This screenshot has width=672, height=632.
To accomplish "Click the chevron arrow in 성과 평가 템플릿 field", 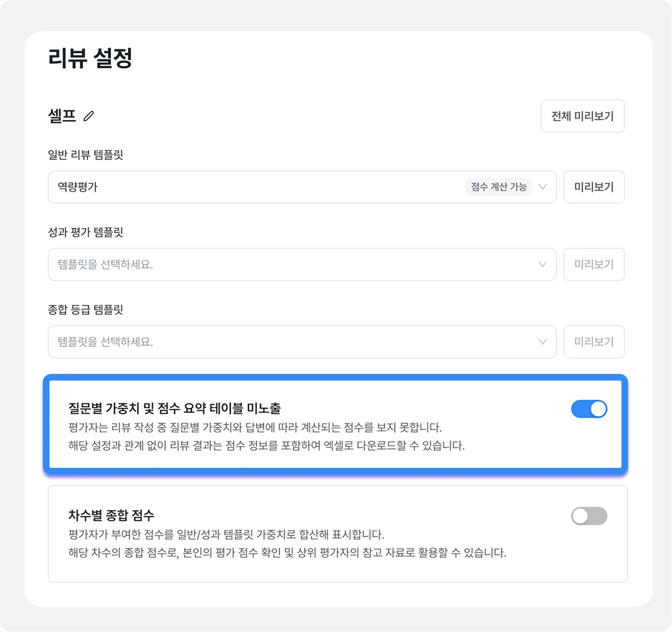I will tap(543, 264).
